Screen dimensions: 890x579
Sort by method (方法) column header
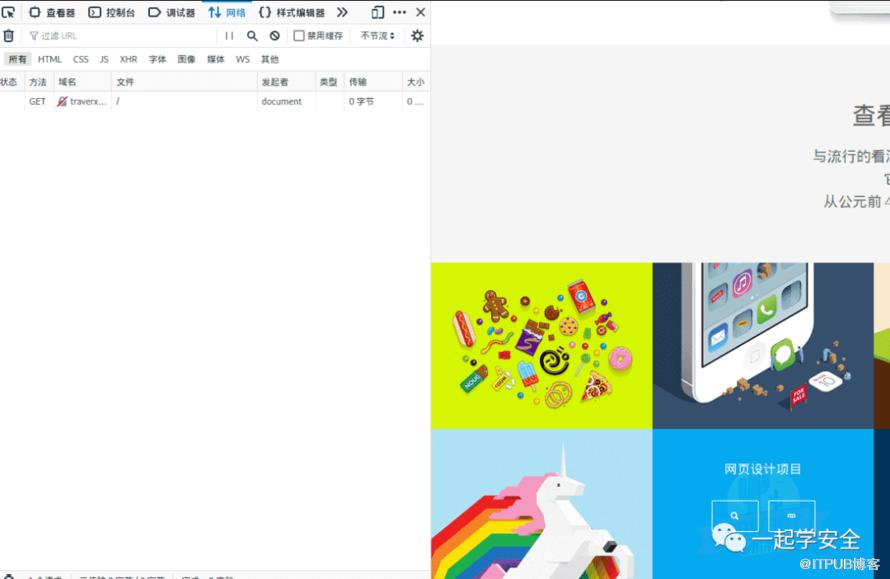39,82
